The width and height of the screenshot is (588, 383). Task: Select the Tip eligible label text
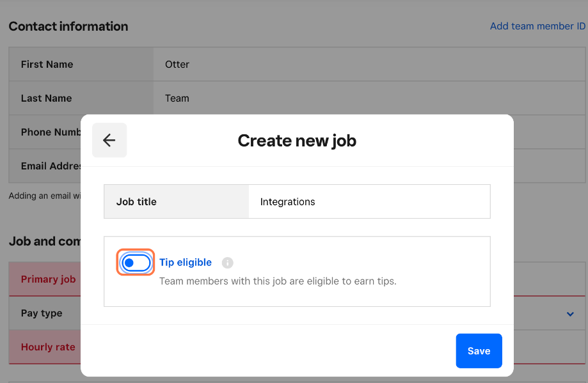[x=186, y=262]
